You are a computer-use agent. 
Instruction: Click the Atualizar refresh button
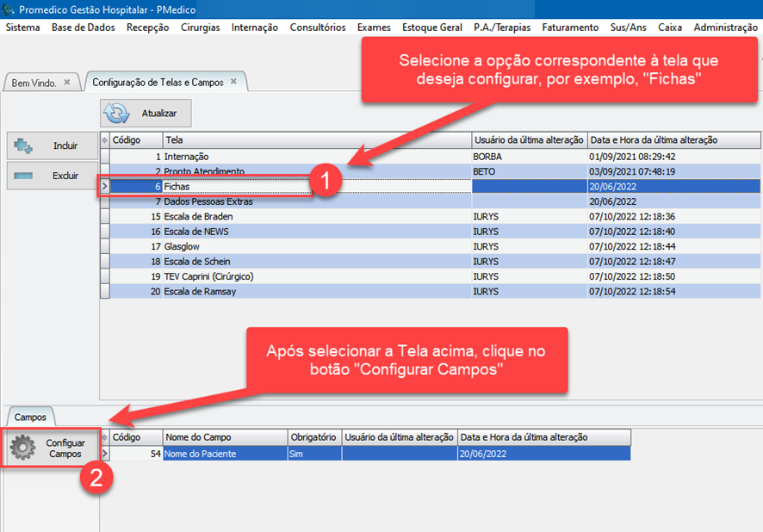[145, 114]
